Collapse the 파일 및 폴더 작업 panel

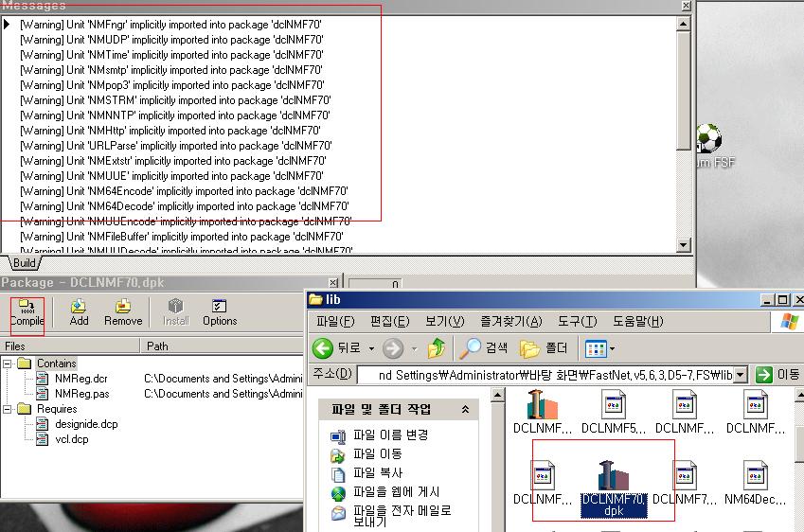click(x=465, y=410)
